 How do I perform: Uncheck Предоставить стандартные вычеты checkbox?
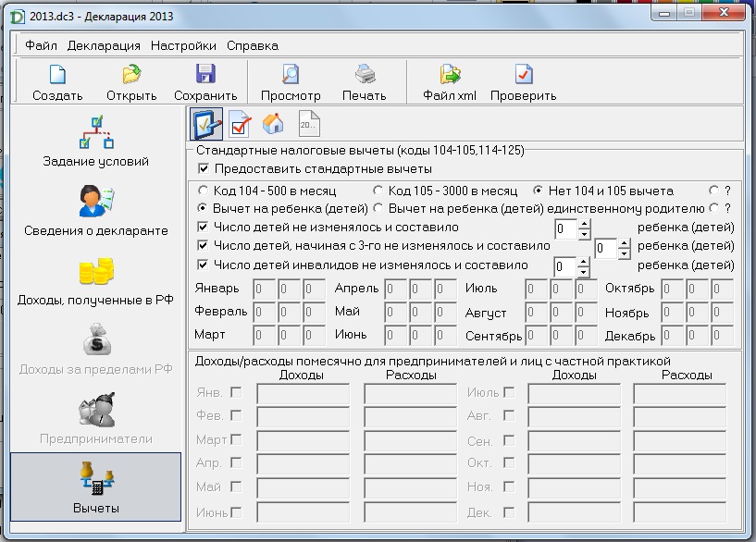(204, 169)
